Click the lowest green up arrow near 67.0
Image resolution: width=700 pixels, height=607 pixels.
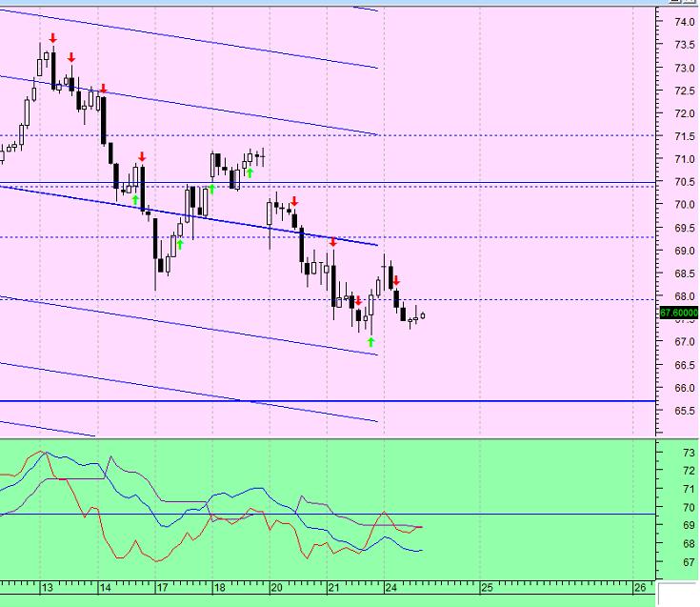click(370, 340)
